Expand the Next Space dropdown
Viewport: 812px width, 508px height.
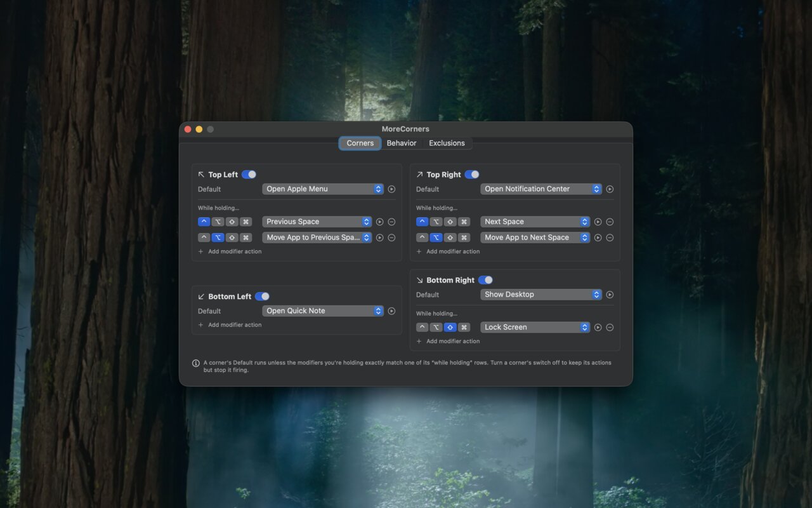(535, 222)
